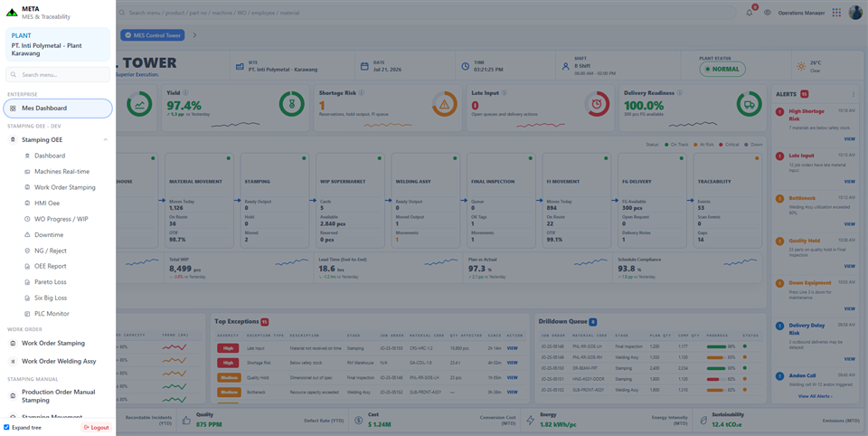This screenshot has height=436, width=868.
Task: Click the user avatar picture
Action: point(855,12)
